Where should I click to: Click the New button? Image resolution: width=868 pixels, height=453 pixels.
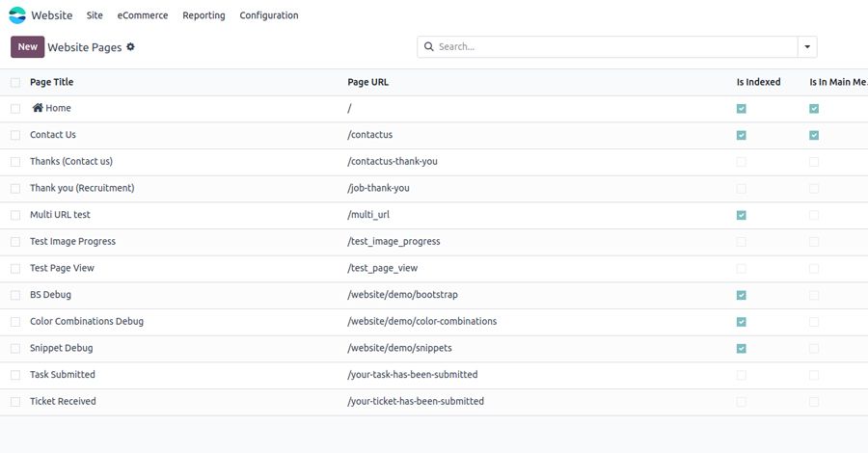(x=28, y=46)
